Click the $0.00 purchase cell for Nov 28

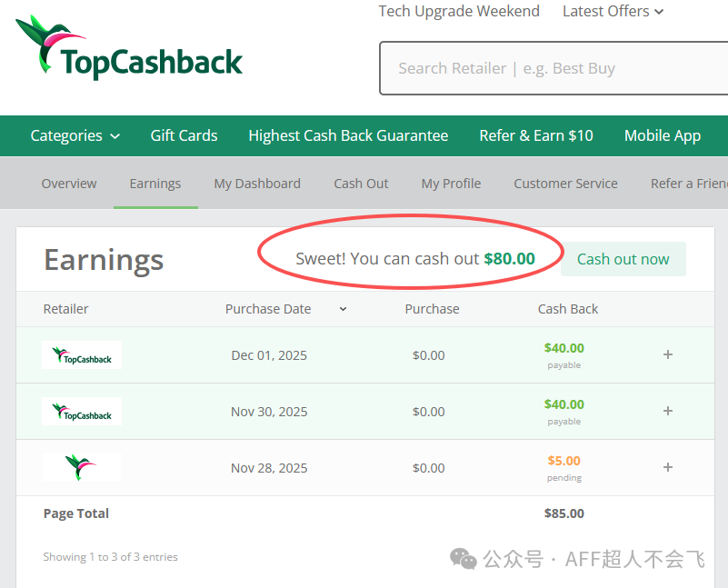[429, 468]
